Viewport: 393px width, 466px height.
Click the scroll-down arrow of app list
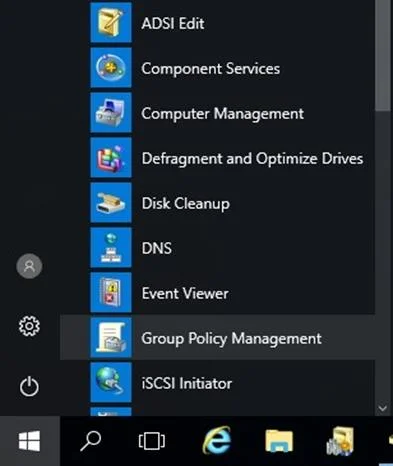383,408
